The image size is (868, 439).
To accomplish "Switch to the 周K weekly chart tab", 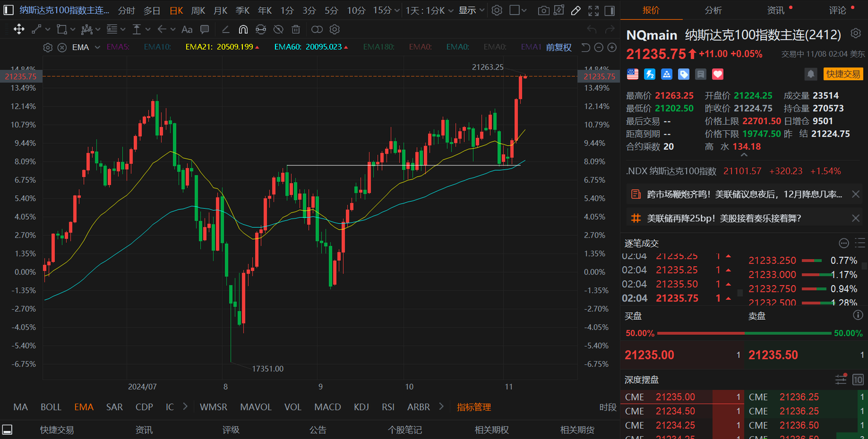I will click(x=198, y=10).
